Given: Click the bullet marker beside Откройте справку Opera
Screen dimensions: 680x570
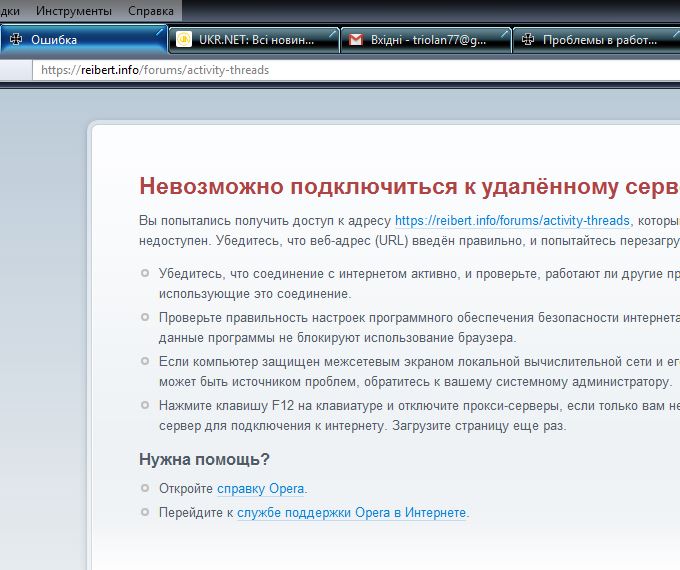Looking at the screenshot, I should click(x=146, y=489).
